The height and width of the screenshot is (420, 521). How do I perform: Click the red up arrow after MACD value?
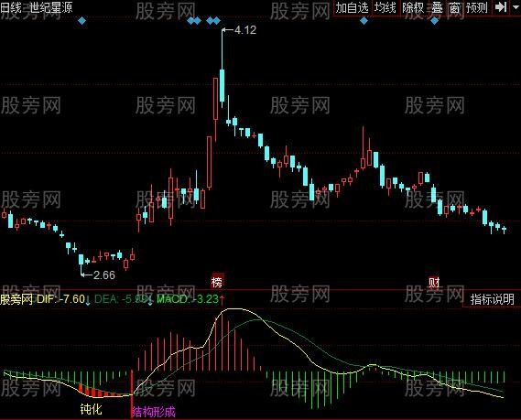[x=222, y=299]
